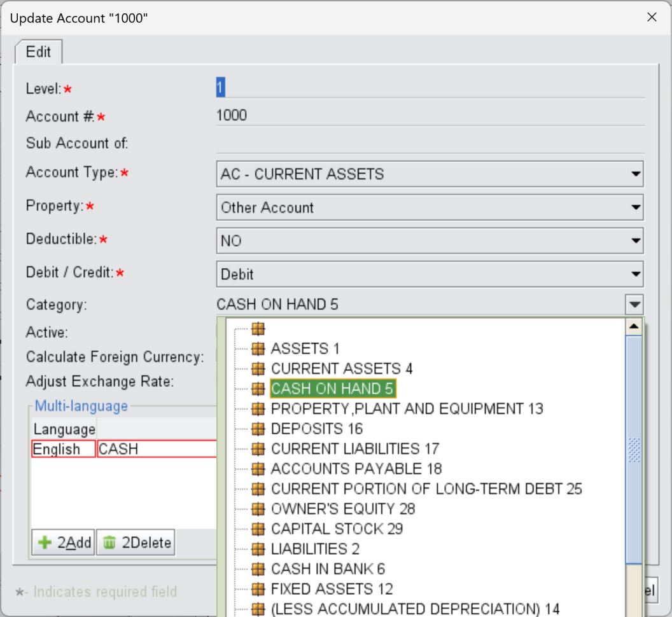The width and height of the screenshot is (672, 617).
Task: Click the icon beside CASH IN BANK 6
Action: click(258, 569)
